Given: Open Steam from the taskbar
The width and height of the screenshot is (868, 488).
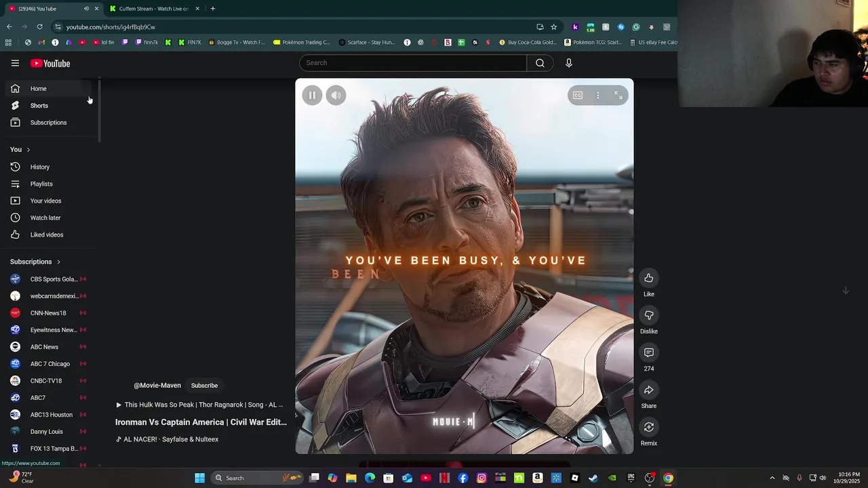Looking at the screenshot, I should click(593, 478).
